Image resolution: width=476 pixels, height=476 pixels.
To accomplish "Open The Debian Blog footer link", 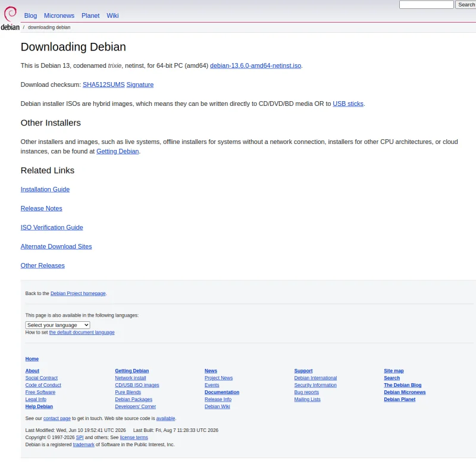I will tap(403, 385).
